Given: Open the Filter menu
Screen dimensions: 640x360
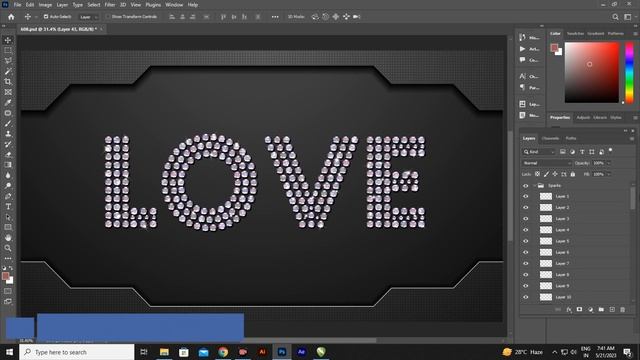Looking at the screenshot, I should point(109,5).
